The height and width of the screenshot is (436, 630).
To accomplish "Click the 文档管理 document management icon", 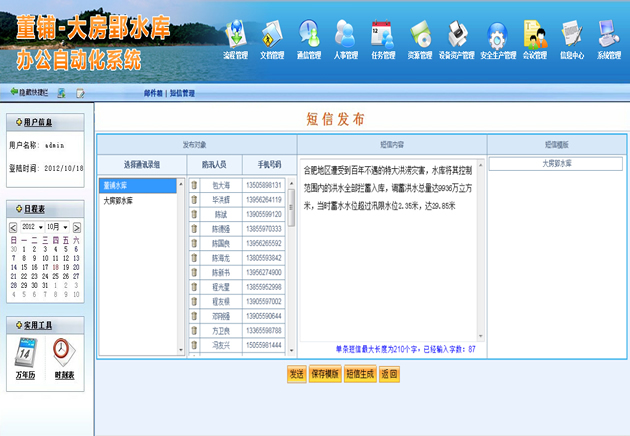I will [272, 38].
